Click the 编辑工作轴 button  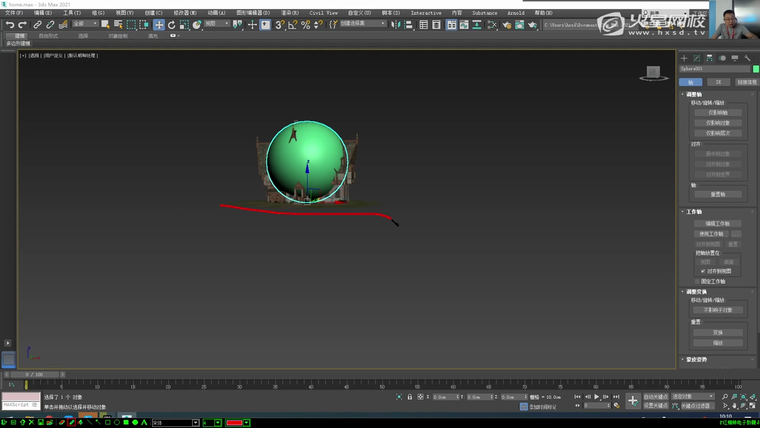coord(717,223)
